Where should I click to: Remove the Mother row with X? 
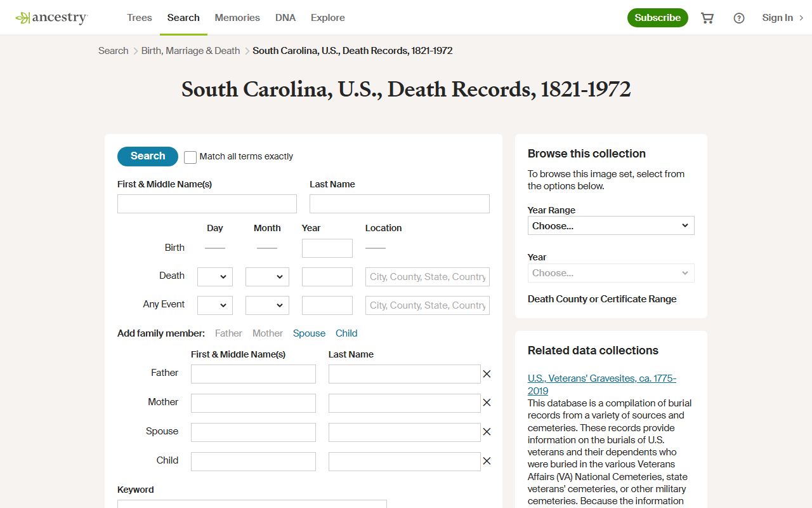pyautogui.click(x=487, y=403)
